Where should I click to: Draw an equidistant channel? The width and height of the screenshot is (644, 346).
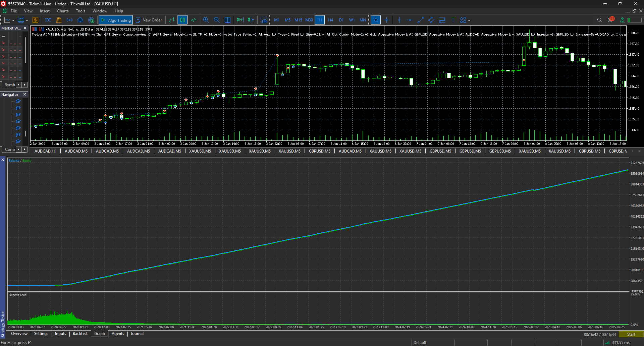tap(431, 20)
